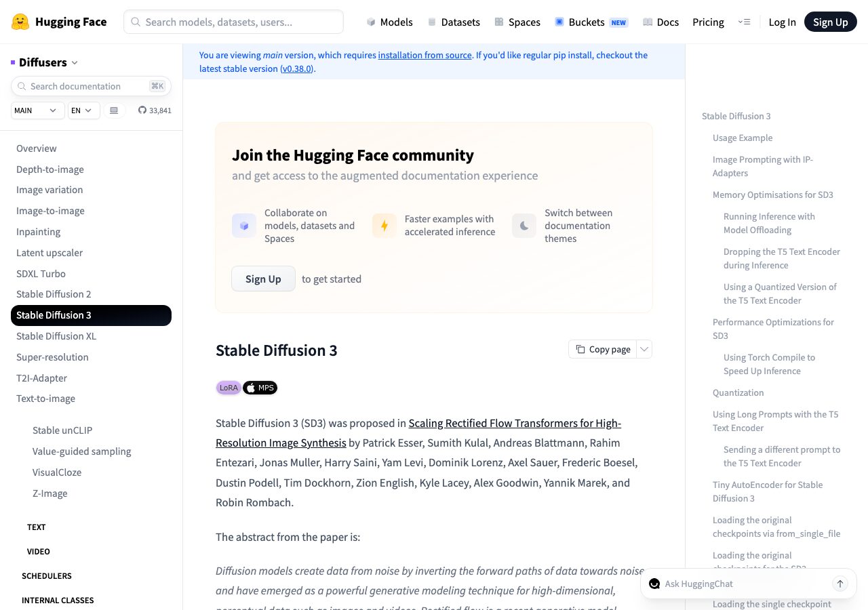Open VisualCloze in the sidebar
This screenshot has height=610, width=868.
pos(57,472)
